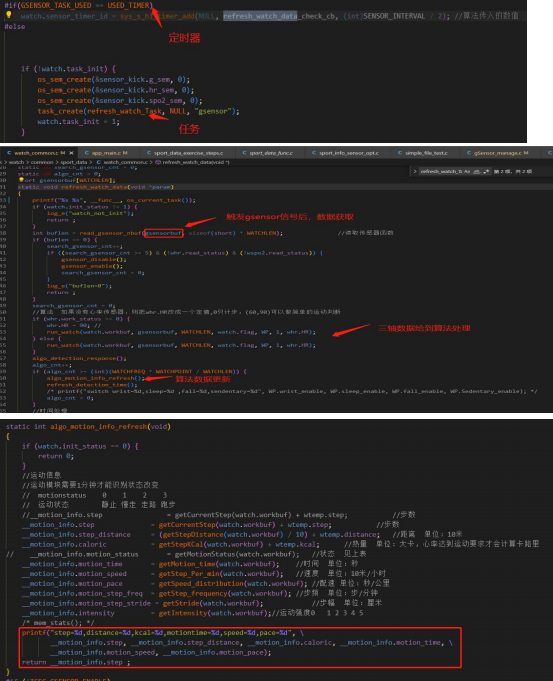This screenshot has height=681, width=553.
Task: Expand the replace row in the find widget
Action: 415,172
